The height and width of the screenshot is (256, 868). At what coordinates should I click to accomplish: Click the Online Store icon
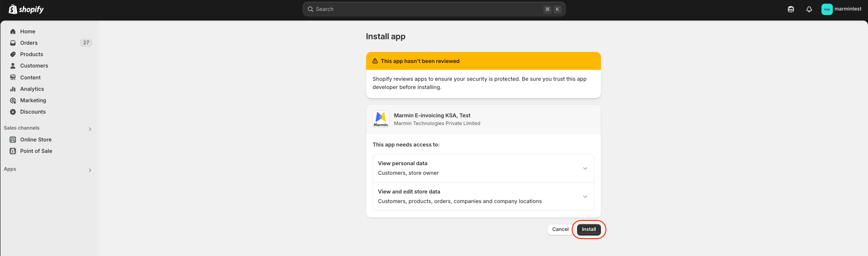click(x=13, y=140)
